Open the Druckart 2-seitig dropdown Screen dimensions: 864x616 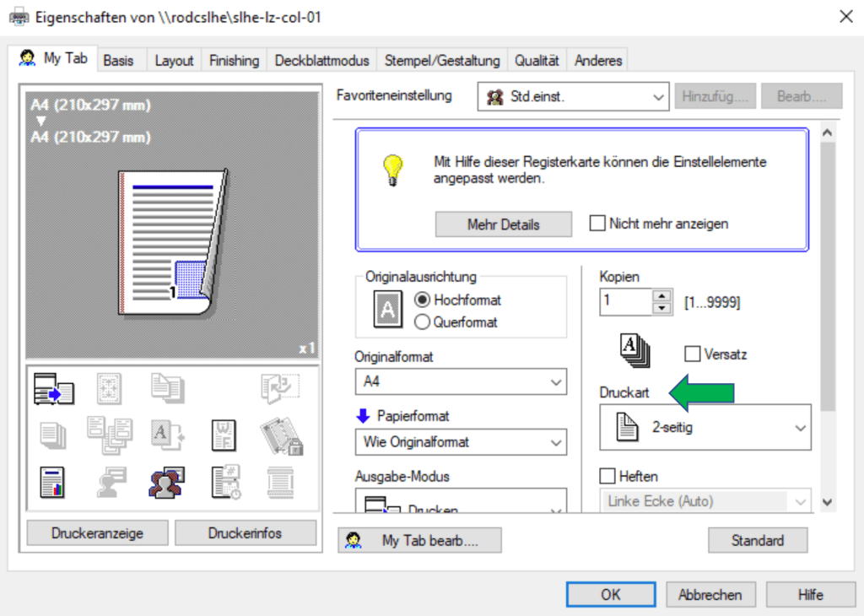click(705, 428)
